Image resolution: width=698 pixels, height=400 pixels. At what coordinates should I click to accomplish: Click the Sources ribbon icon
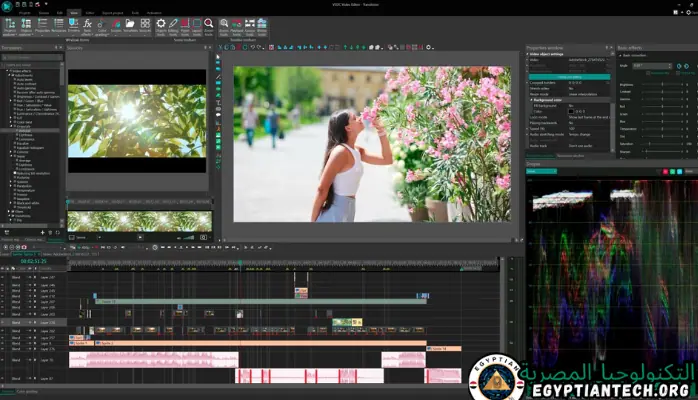coord(145,26)
